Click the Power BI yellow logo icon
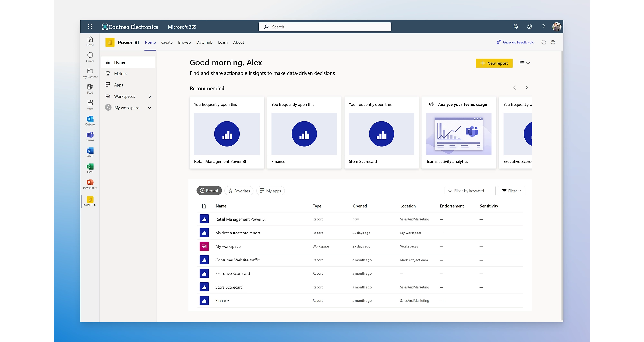The width and height of the screenshot is (644, 342). [110, 42]
